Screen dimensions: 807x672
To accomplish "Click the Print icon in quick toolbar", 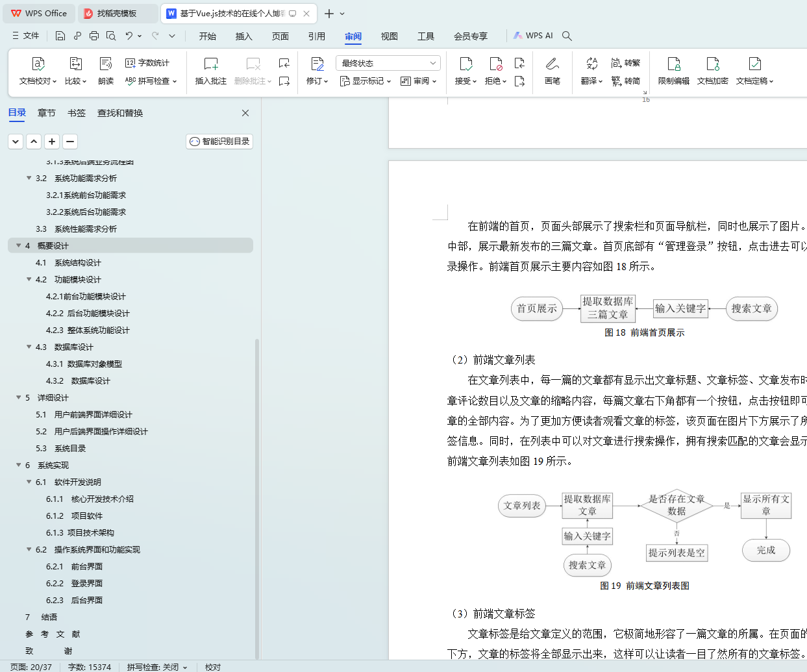I will 94,36.
